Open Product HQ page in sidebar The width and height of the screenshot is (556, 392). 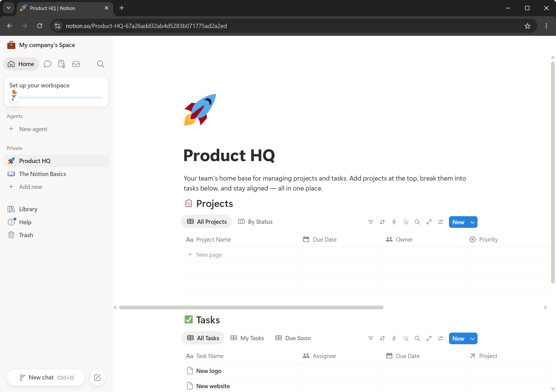(x=56, y=161)
